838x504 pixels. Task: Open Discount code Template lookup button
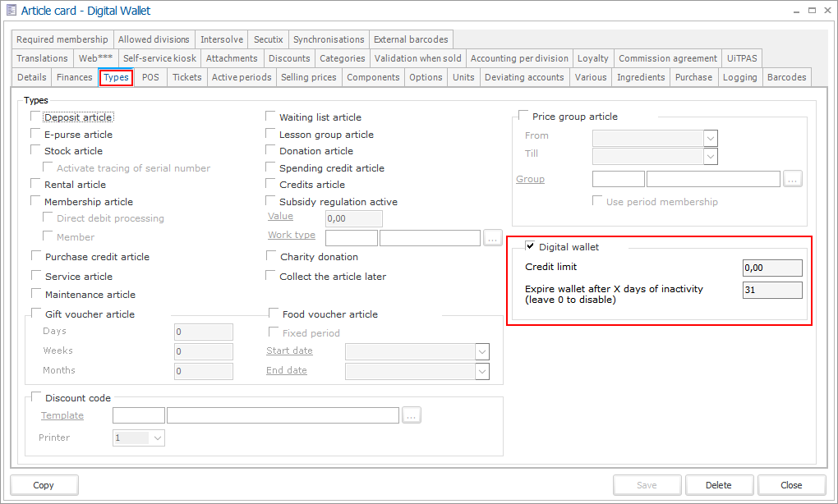tap(412, 415)
